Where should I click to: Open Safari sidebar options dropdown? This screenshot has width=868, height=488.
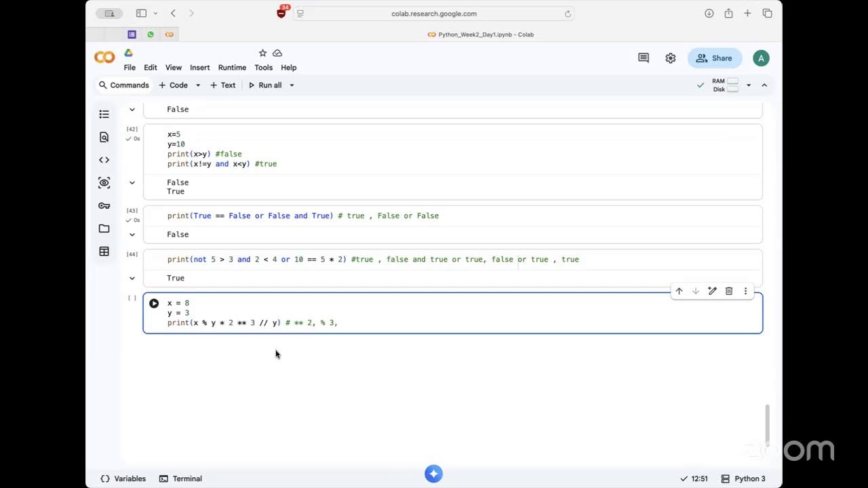(x=155, y=14)
